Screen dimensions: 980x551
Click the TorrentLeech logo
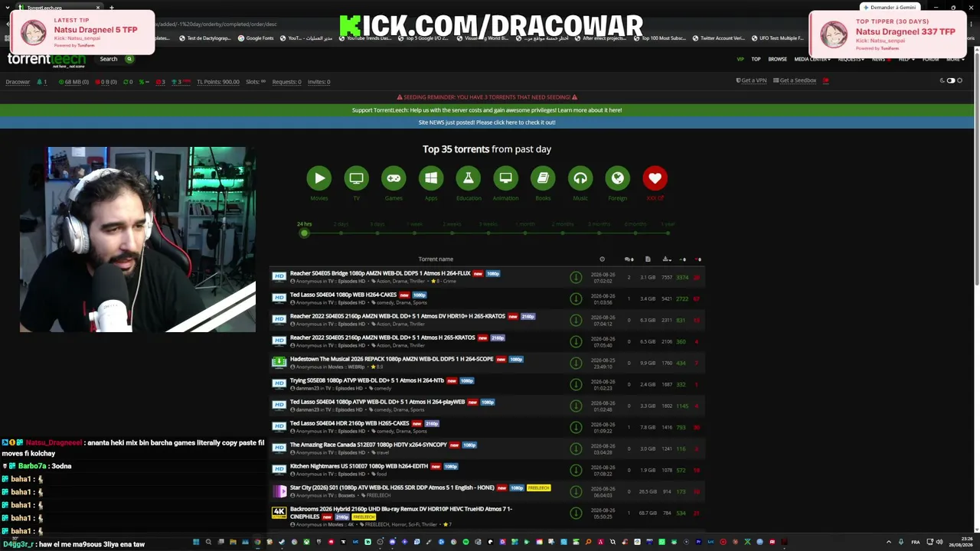tap(46, 60)
